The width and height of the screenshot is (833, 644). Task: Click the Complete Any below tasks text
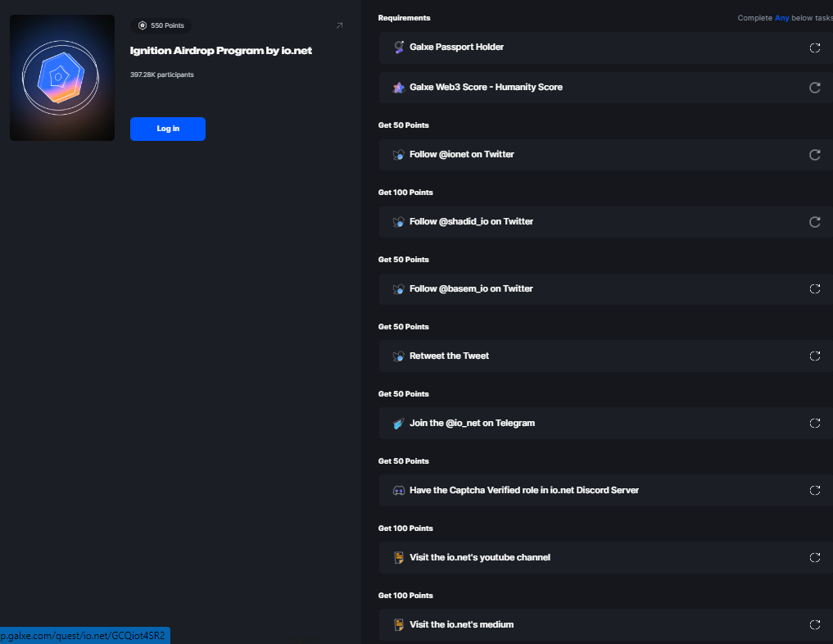[x=785, y=18]
